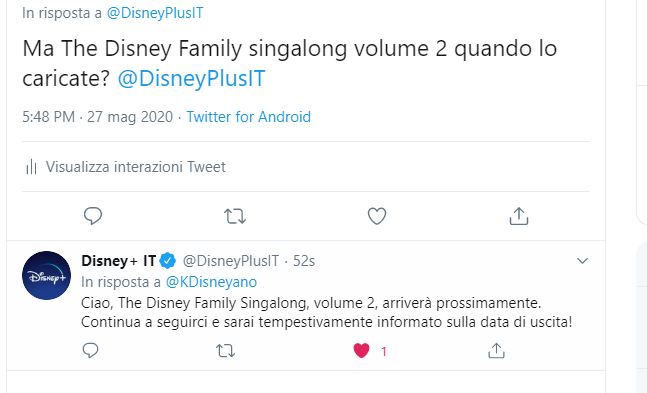
Task: Click the blue verified badge beside Disney+ IT
Action: (x=168, y=261)
